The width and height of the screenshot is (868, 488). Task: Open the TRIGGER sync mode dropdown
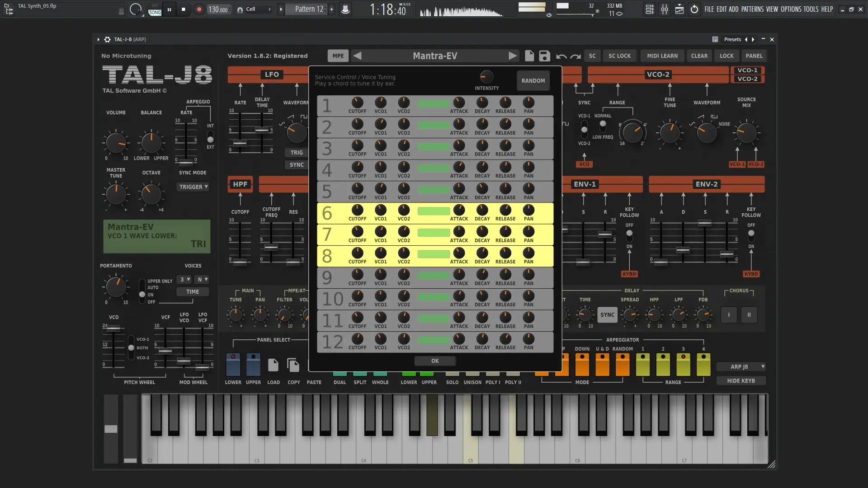tap(193, 187)
